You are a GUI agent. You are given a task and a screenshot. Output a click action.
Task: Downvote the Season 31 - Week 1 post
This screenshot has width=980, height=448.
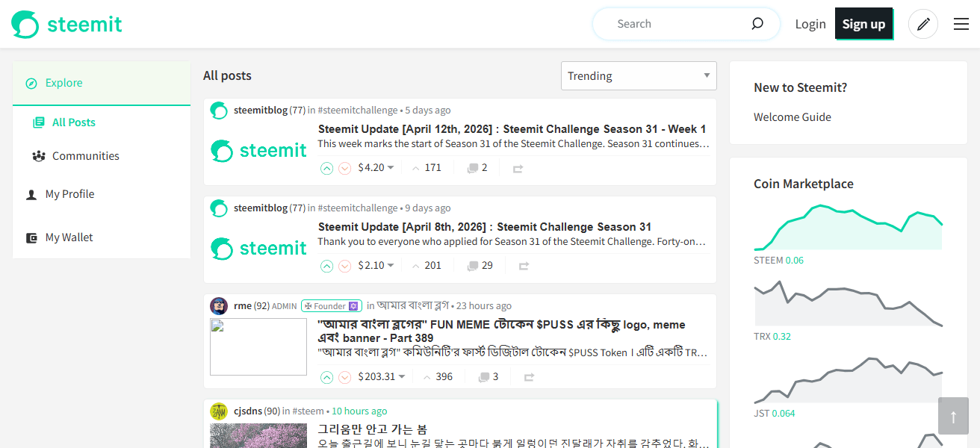[x=344, y=168]
